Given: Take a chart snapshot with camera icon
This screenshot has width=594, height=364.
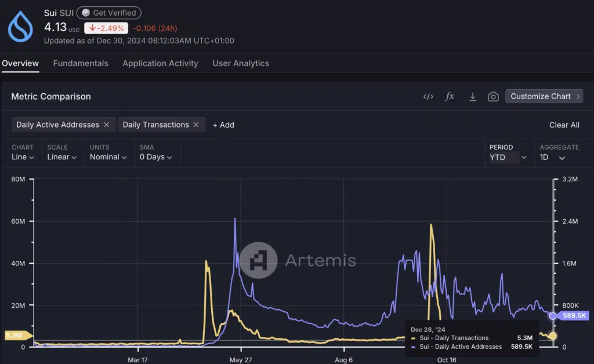Looking at the screenshot, I should pyautogui.click(x=493, y=96).
